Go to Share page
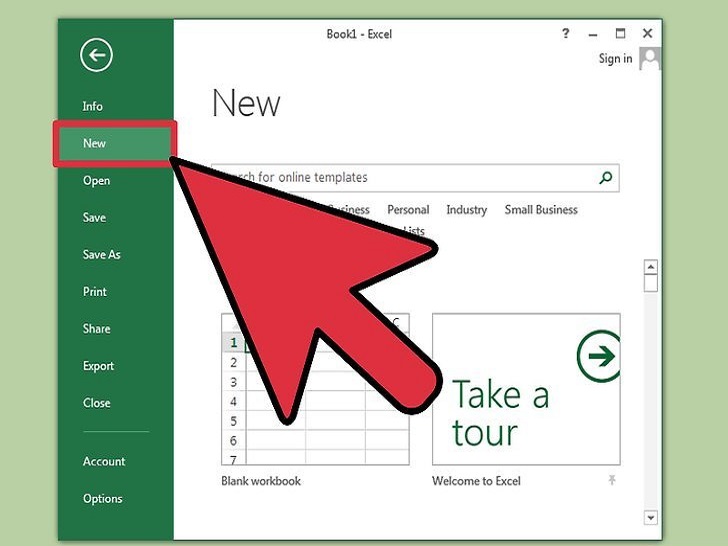The image size is (728, 546). [97, 329]
